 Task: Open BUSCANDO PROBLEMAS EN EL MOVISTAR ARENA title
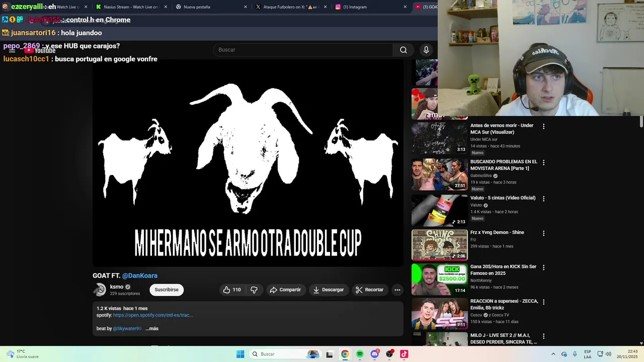coord(504,165)
